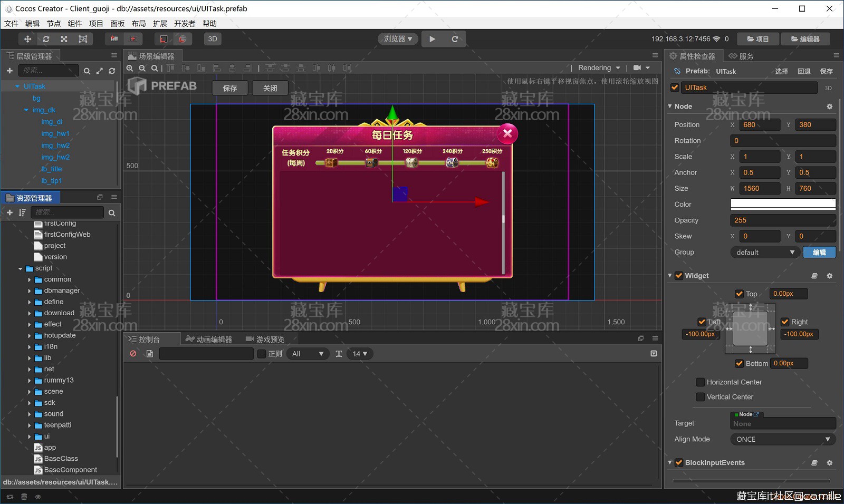Open hierarchy panel menu
844x504 pixels.
coord(114,55)
